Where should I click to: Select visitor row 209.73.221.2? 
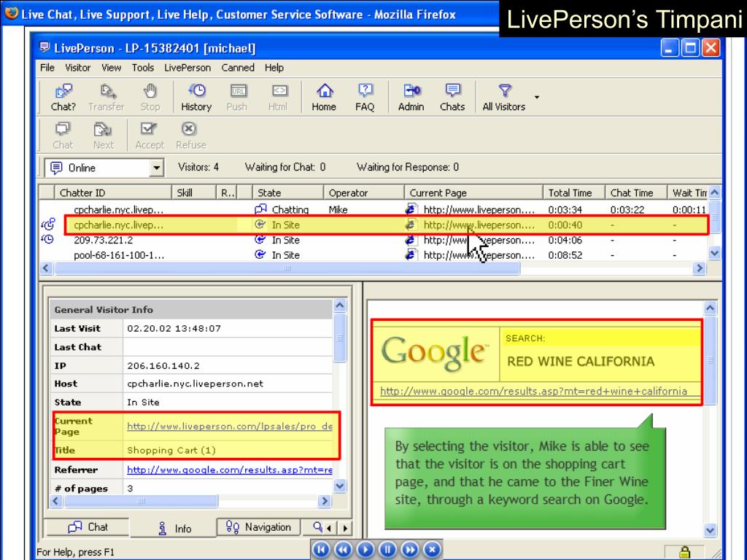pyautogui.click(x=374, y=240)
